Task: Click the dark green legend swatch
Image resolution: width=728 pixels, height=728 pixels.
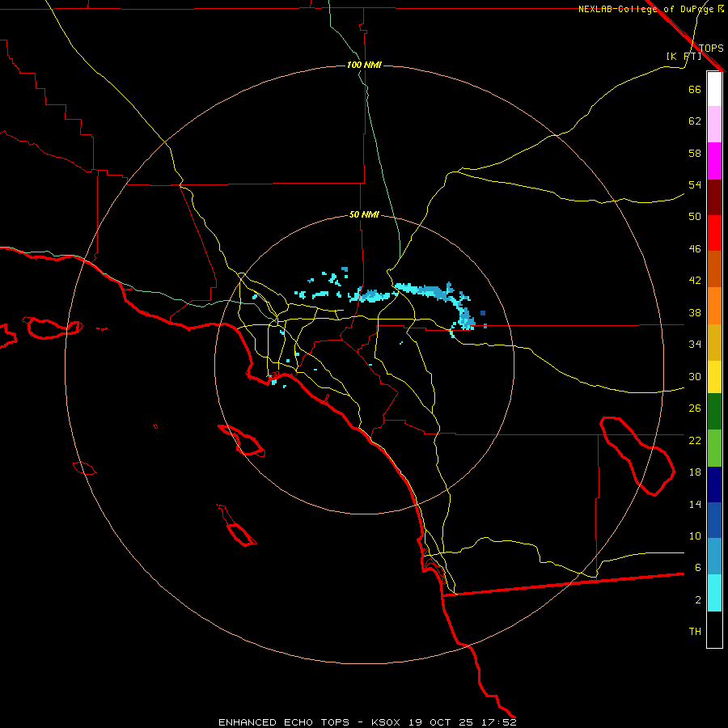Action: pos(714,411)
